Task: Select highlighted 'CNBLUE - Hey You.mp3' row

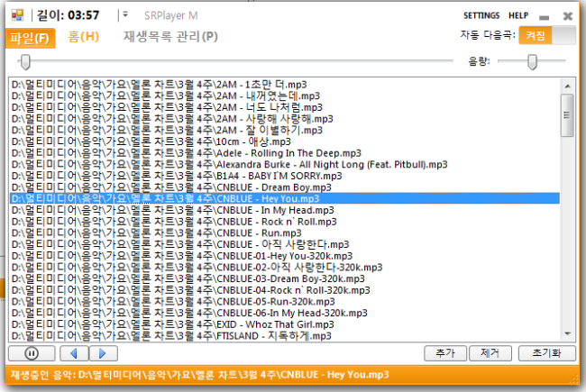Action: coord(284,198)
